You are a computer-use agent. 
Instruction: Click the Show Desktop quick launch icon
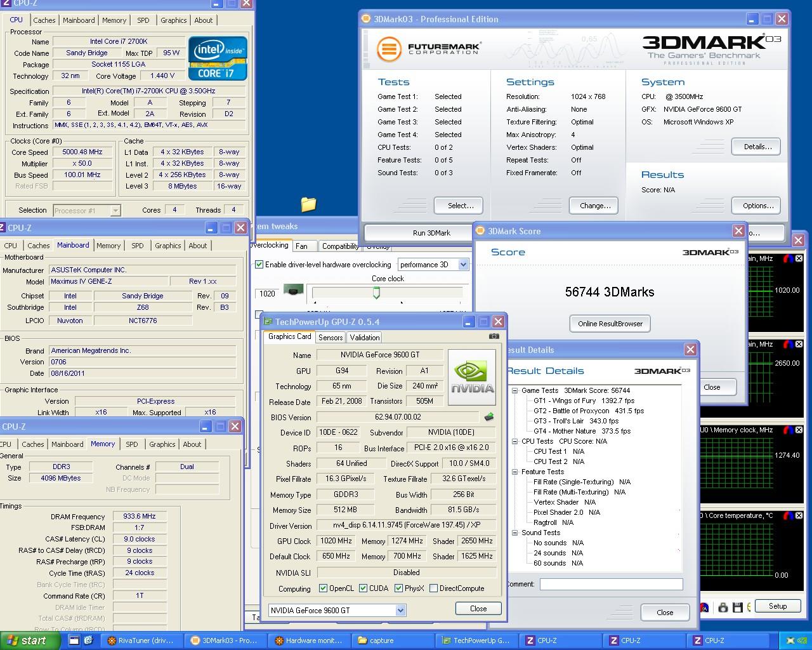(74, 640)
